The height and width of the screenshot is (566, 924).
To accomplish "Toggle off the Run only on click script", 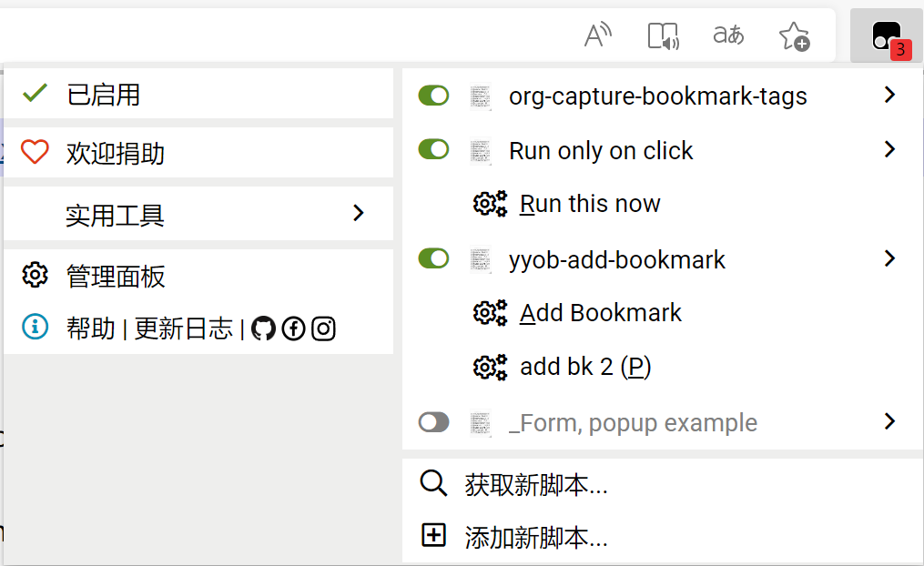I will click(x=433, y=150).
